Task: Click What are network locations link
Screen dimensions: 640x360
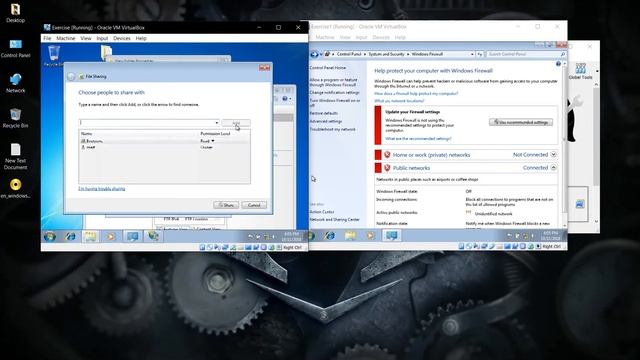Action: pos(399,101)
